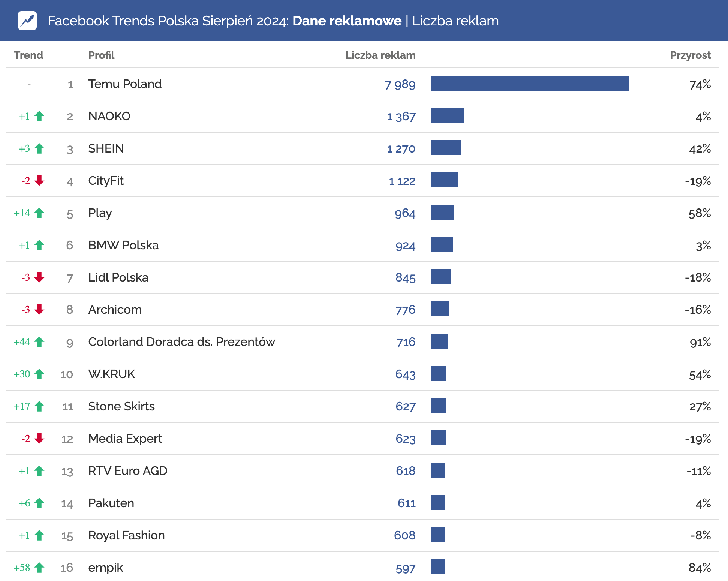This screenshot has width=728, height=581.
Task: Click the green up arrow in RTV Euro AGD row
Action: point(39,471)
